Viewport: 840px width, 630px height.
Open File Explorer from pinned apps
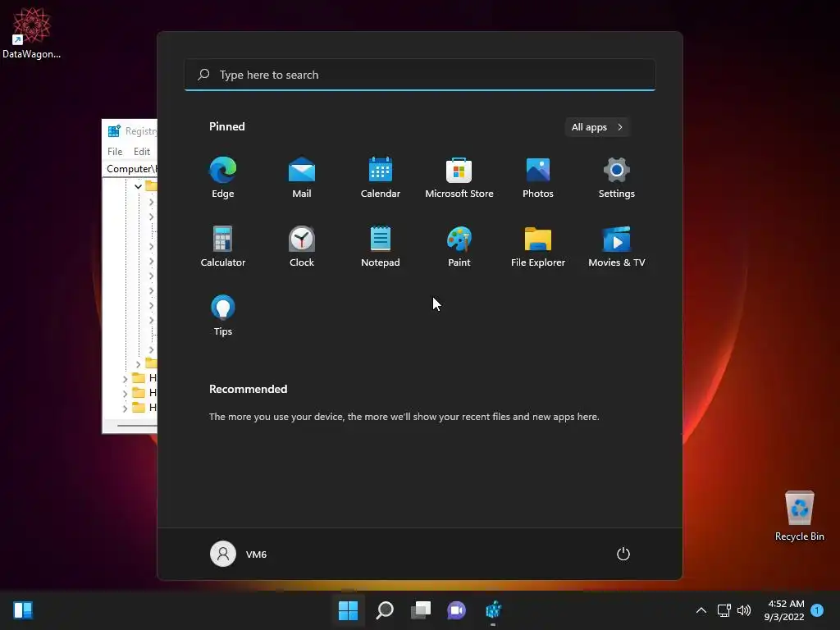click(538, 246)
